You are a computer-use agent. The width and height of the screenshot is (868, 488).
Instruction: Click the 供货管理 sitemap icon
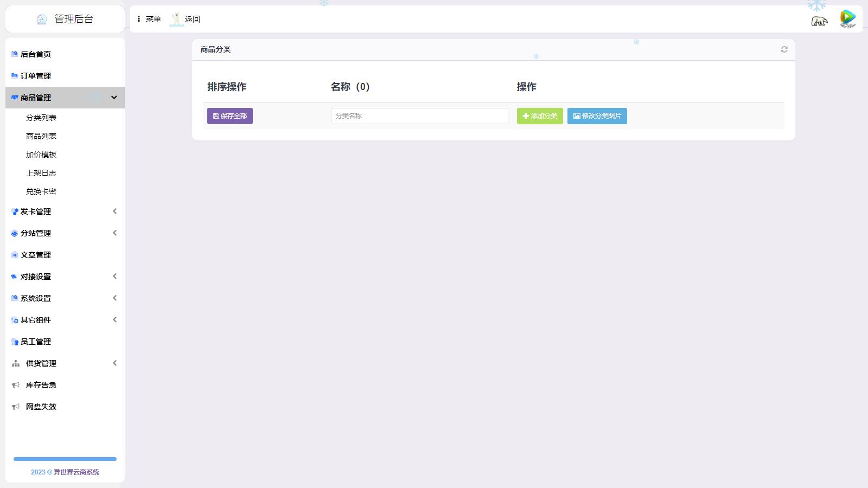tap(16, 363)
